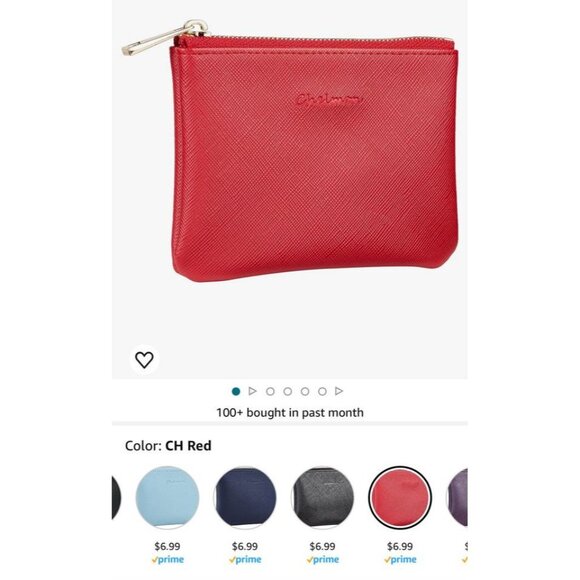The height and width of the screenshot is (580, 580).
Task: Choose the light blue color swatch
Action: pos(167,497)
